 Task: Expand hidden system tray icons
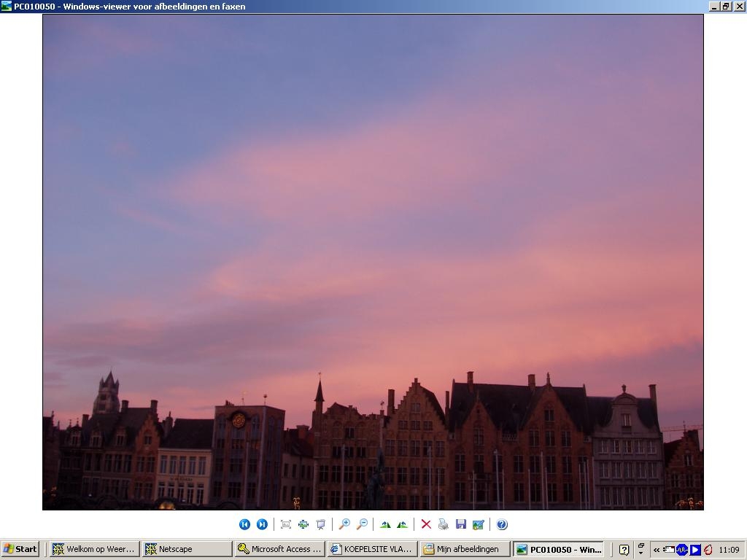pos(657,550)
